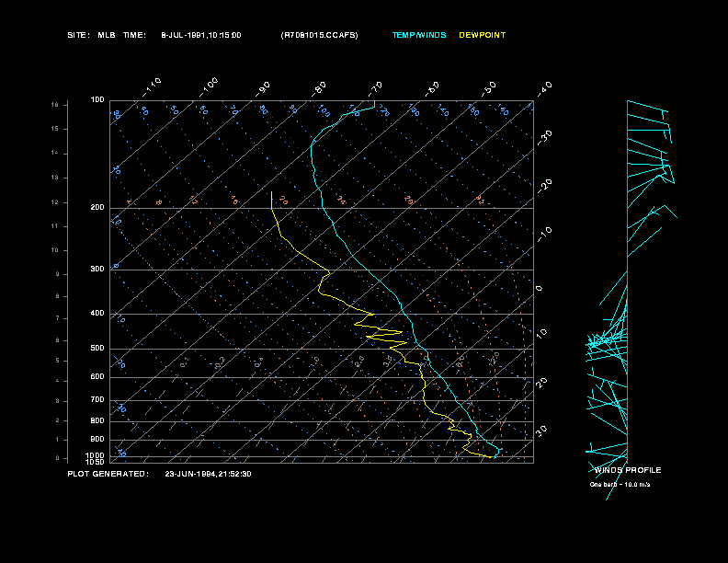The image size is (728, 563).
Task: Click the "TIME:" header label
Action: point(134,35)
